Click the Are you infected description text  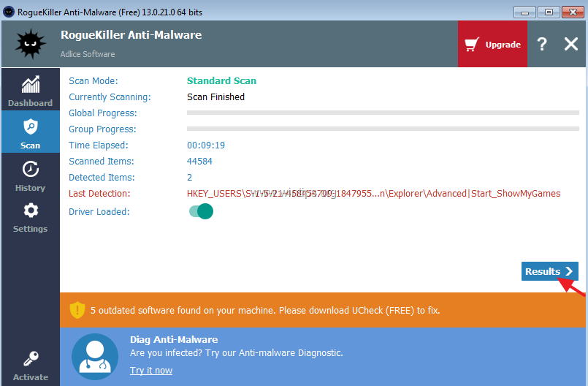236,353
